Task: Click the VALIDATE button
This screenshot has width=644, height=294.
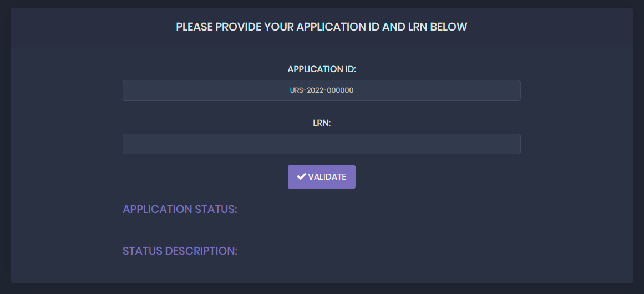Action: [x=322, y=177]
